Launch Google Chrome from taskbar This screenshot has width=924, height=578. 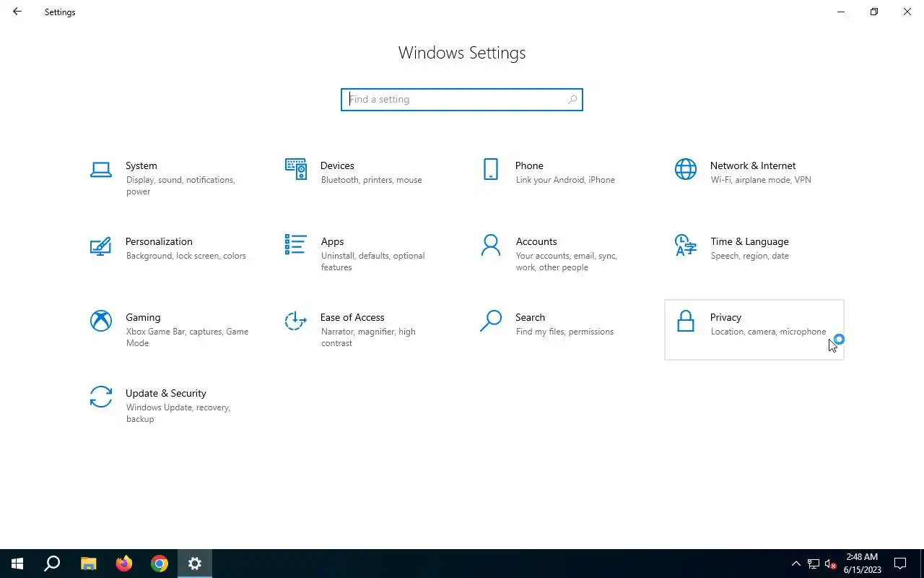pyautogui.click(x=160, y=564)
